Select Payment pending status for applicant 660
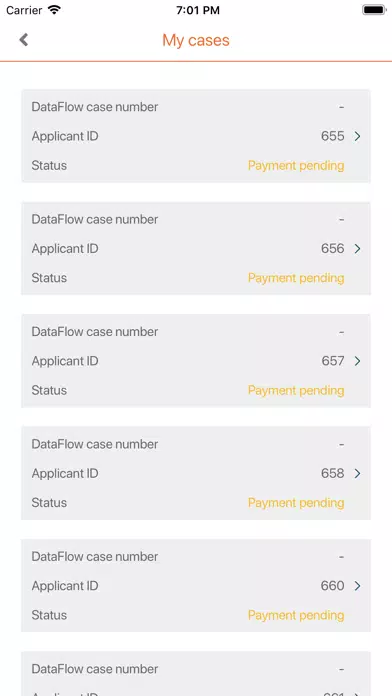The width and height of the screenshot is (392, 696). [296, 615]
